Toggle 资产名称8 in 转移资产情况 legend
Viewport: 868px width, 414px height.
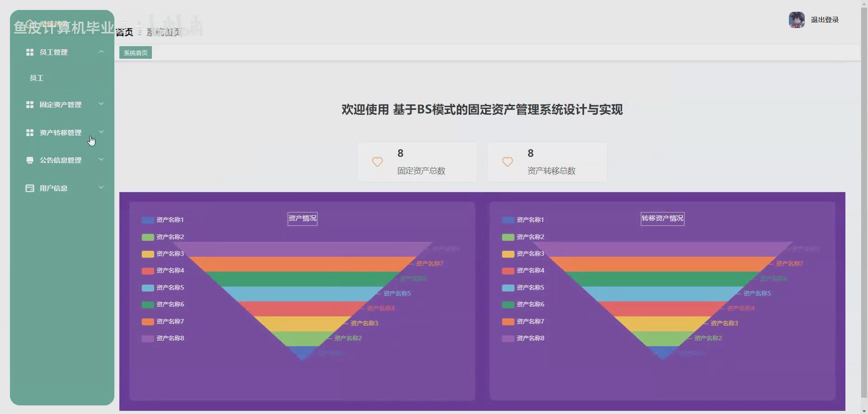523,339
